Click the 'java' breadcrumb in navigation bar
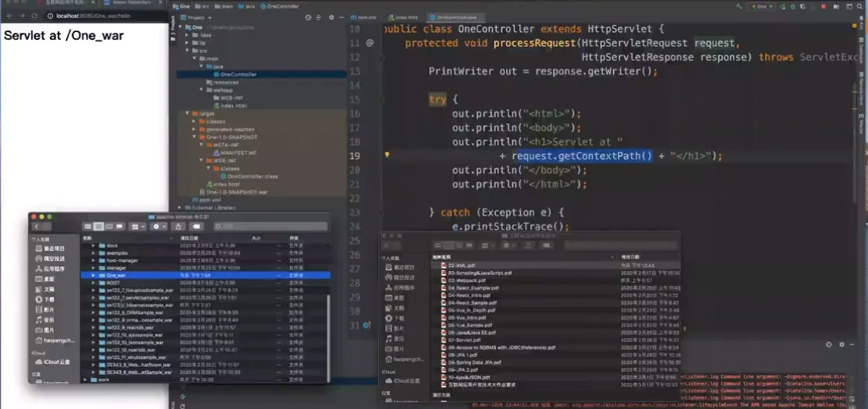Screen dimensions: 868x409 click(247, 7)
